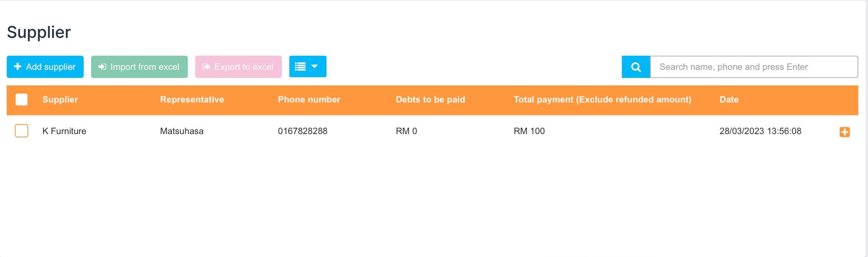
Task: Click the export arrow icon
Action: [206, 67]
